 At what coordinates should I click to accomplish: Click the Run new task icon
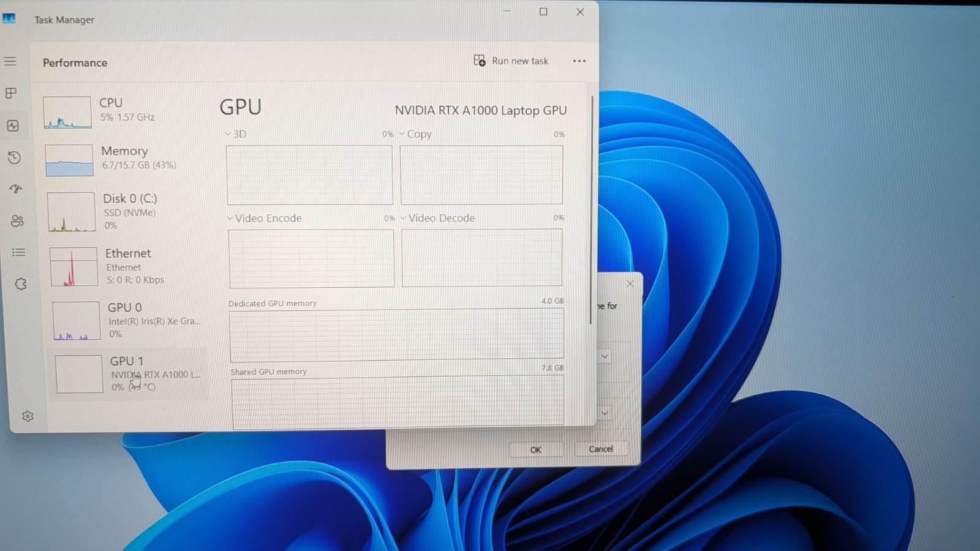[480, 61]
